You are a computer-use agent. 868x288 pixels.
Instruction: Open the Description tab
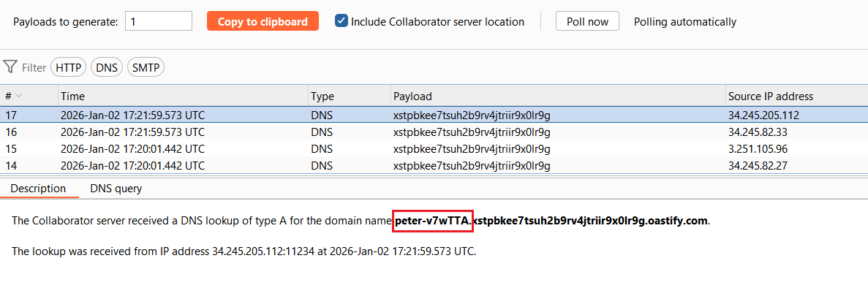pyautogui.click(x=38, y=189)
